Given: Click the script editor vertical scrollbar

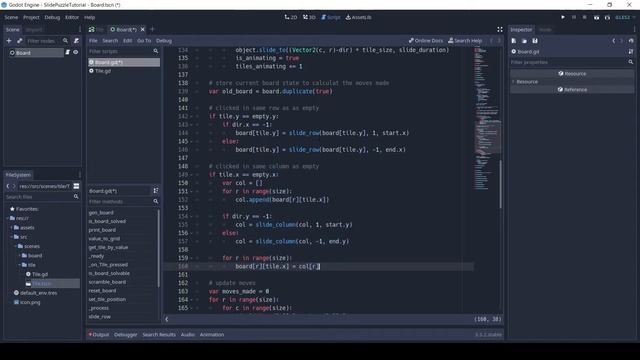Looking at the screenshot, I should click(x=501, y=184).
